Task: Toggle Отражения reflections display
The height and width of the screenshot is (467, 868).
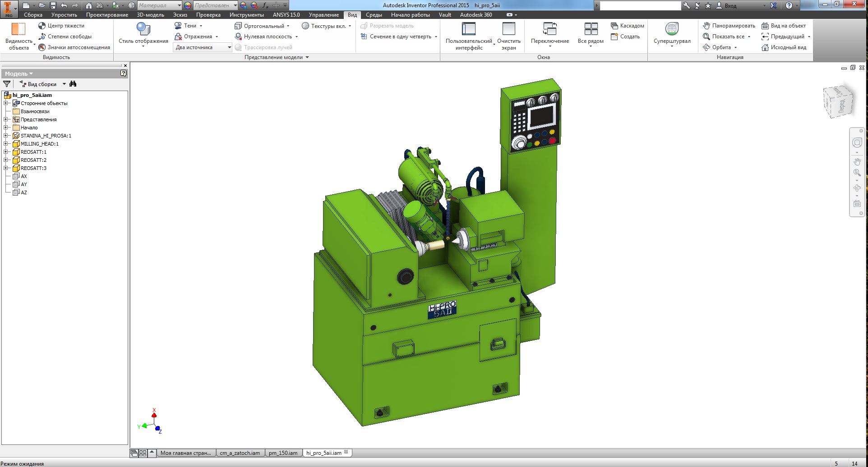Action: pyautogui.click(x=194, y=37)
